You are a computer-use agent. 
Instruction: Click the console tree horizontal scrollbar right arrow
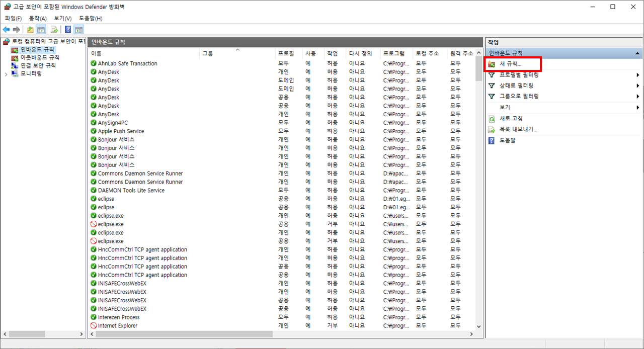click(x=82, y=334)
